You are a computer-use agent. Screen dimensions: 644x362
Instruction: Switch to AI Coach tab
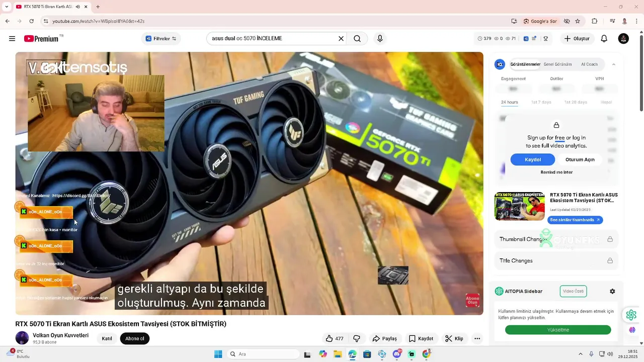click(x=589, y=64)
